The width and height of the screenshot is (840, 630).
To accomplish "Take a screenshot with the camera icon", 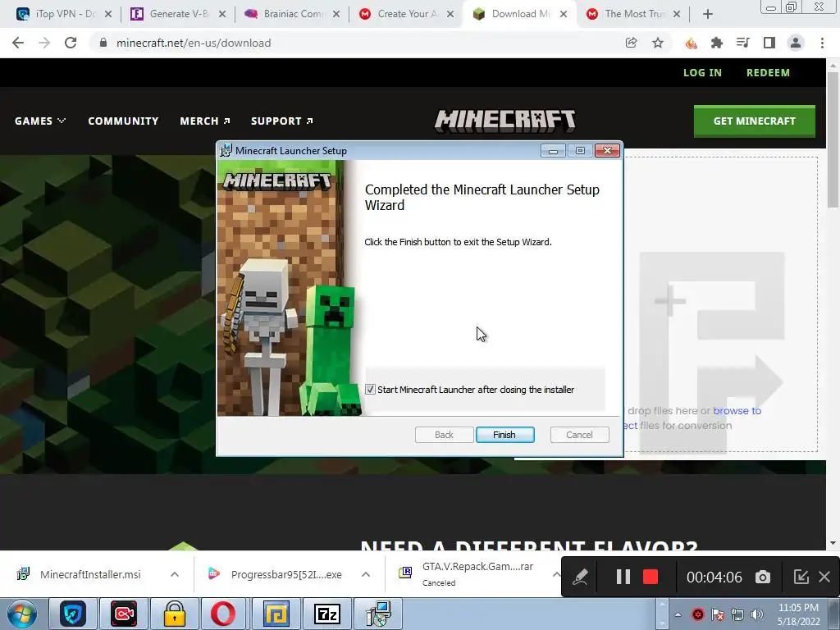I will click(763, 577).
